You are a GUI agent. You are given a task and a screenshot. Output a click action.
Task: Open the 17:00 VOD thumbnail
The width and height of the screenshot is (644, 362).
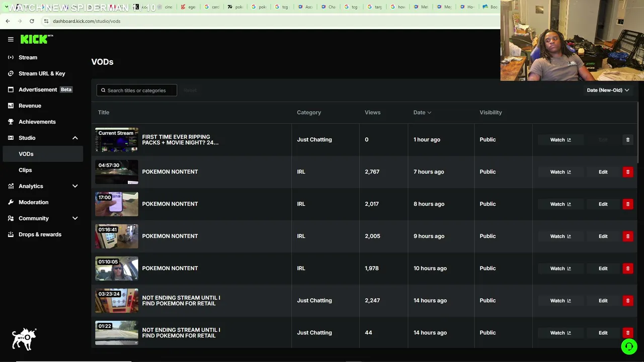(x=117, y=204)
